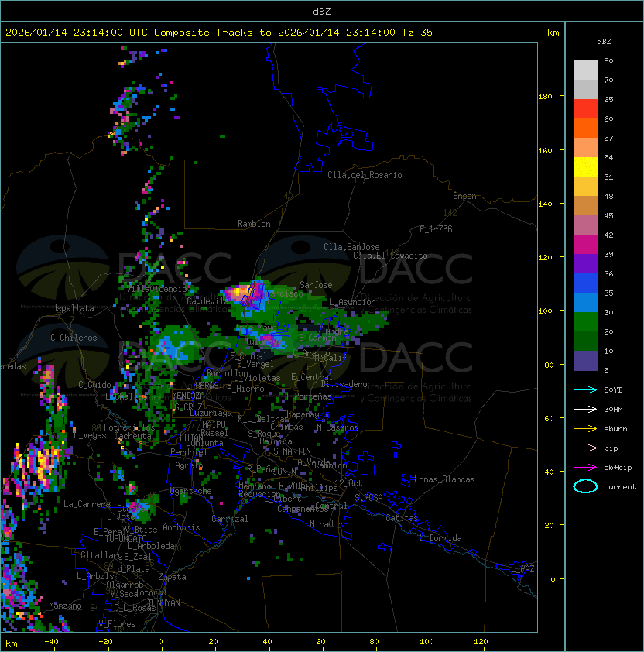This screenshot has height=652, width=644.
Task: Select the purple swatch in dBZ legend
Action: [x=585, y=264]
